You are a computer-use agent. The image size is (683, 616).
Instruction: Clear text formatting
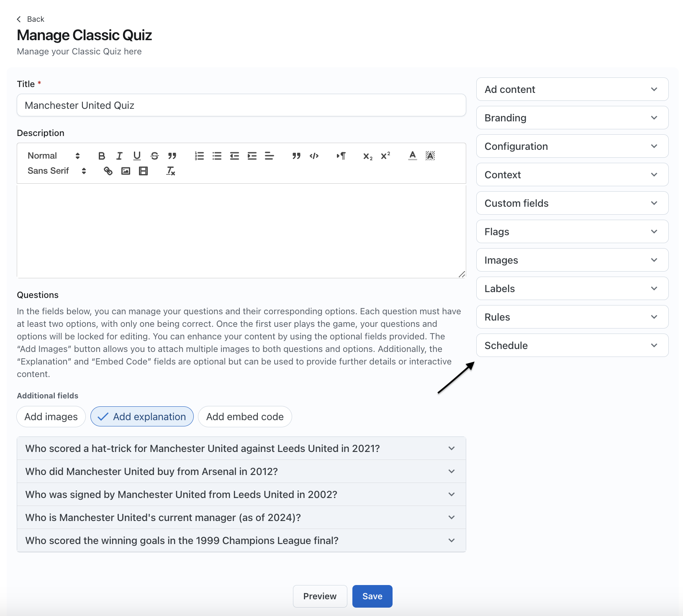coord(170,171)
